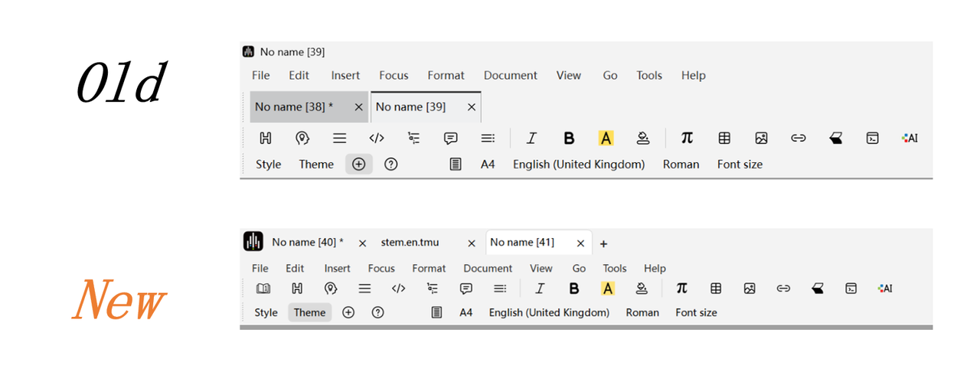Click the help question mark in Old toolbar

coord(391,164)
